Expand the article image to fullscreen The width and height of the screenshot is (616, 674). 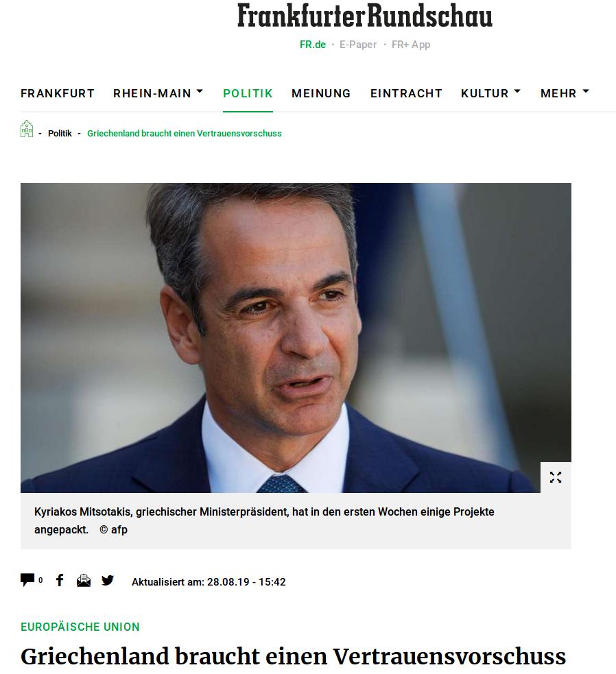(556, 477)
